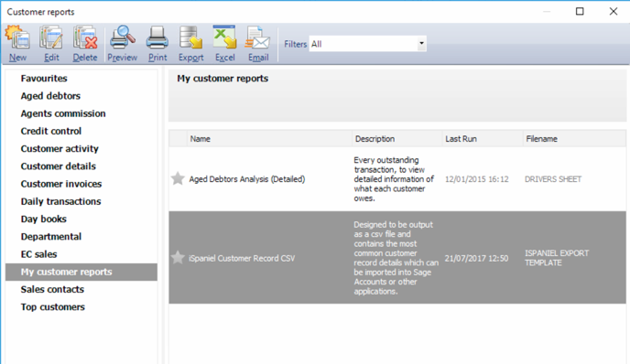Toggle favourite star for iSpaniel Customer Record CSV
Viewport: 630px width, 364px height.
(x=178, y=258)
